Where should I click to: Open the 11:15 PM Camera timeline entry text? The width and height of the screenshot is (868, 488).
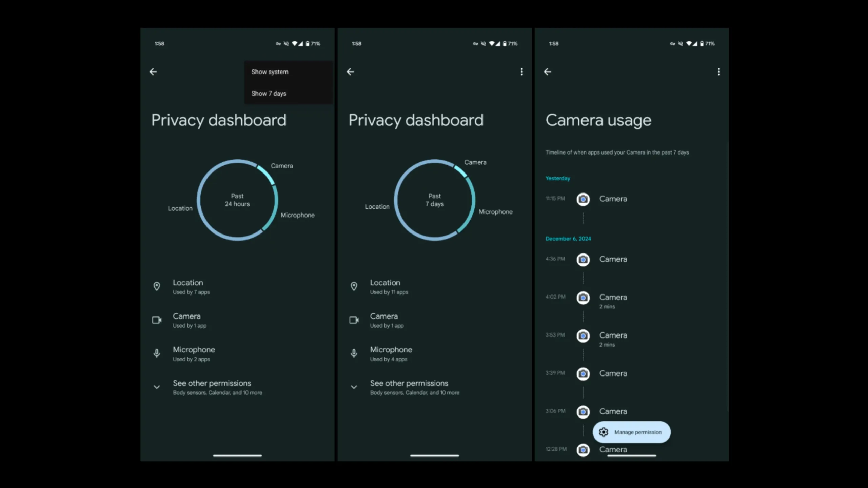coord(613,199)
